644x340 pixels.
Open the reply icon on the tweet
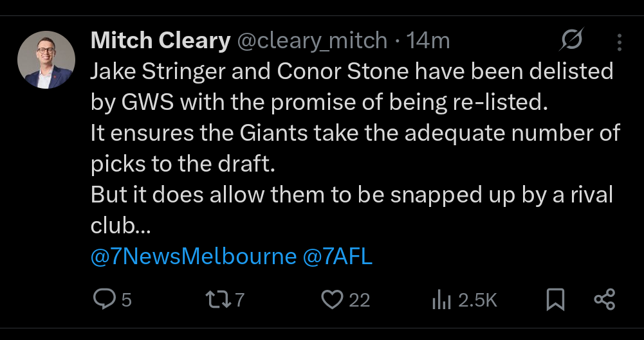(103, 300)
